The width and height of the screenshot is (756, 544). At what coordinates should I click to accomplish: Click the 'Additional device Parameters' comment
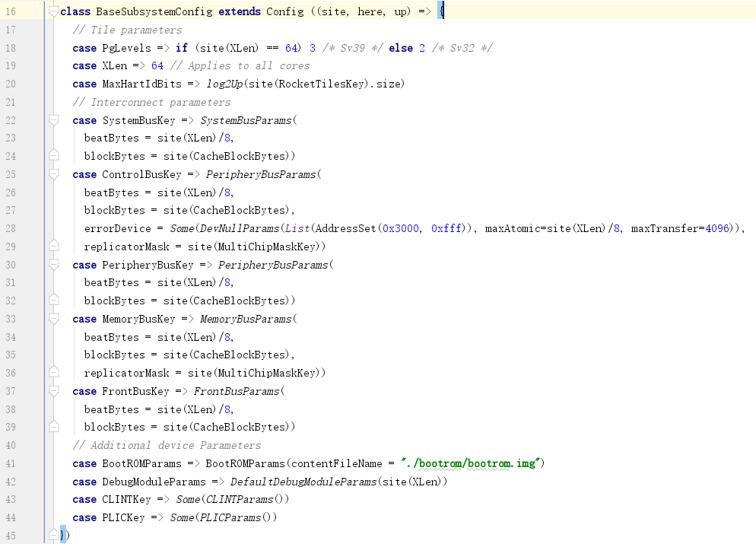click(167, 446)
